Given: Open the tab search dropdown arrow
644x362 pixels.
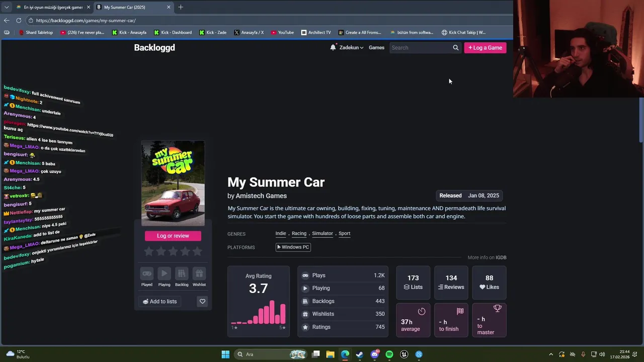Looking at the screenshot, I should point(7,7).
